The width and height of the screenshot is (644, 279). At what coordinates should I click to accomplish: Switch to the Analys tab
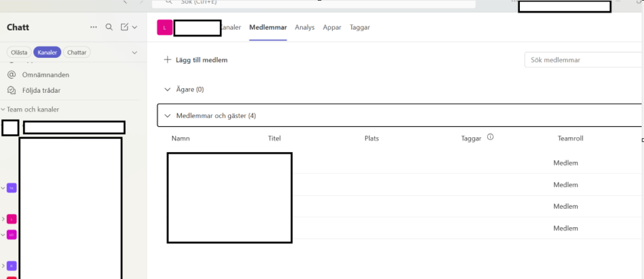click(305, 27)
